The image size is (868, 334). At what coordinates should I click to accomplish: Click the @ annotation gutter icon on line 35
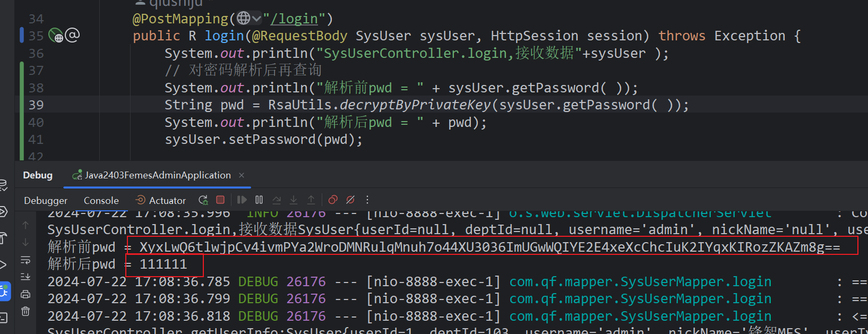(x=72, y=35)
